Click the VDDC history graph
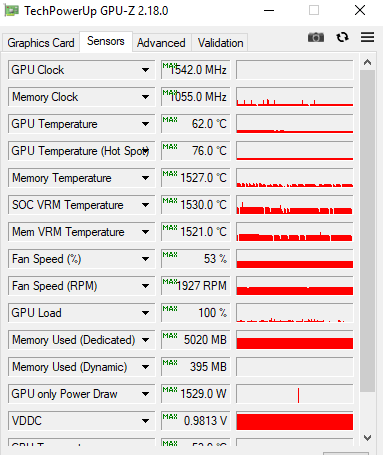This screenshot has height=455, width=383. pos(295,421)
